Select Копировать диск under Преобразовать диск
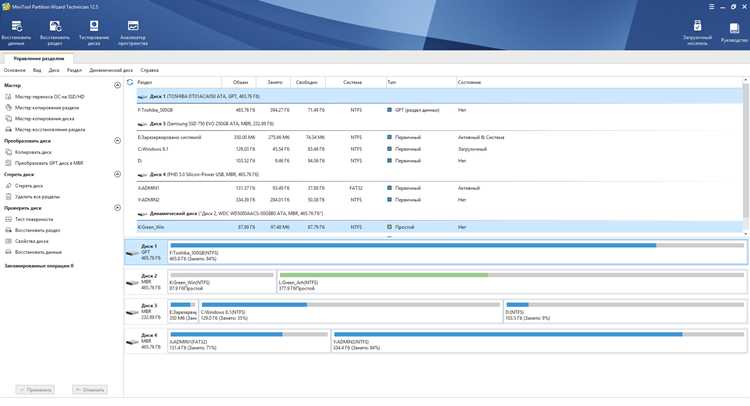750x406 pixels. (x=28, y=152)
